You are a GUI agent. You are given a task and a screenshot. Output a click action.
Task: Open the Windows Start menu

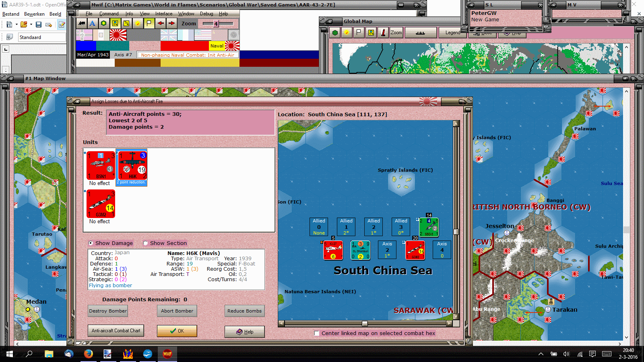coord(10,354)
